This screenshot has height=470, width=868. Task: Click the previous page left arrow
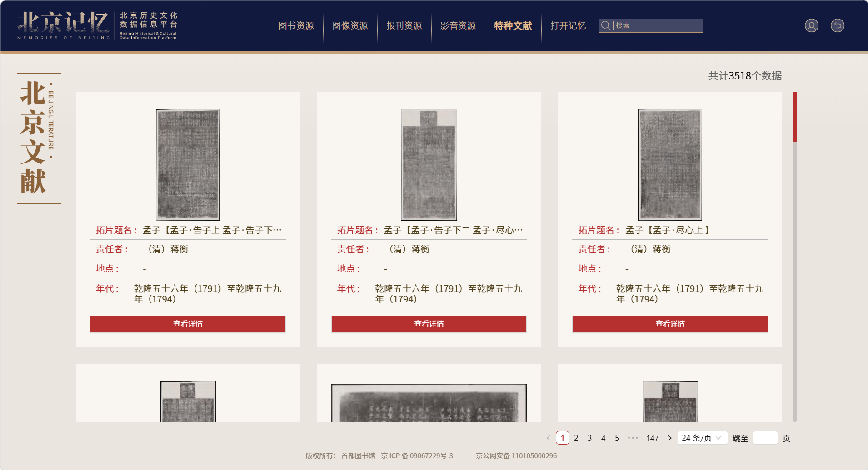(x=549, y=438)
